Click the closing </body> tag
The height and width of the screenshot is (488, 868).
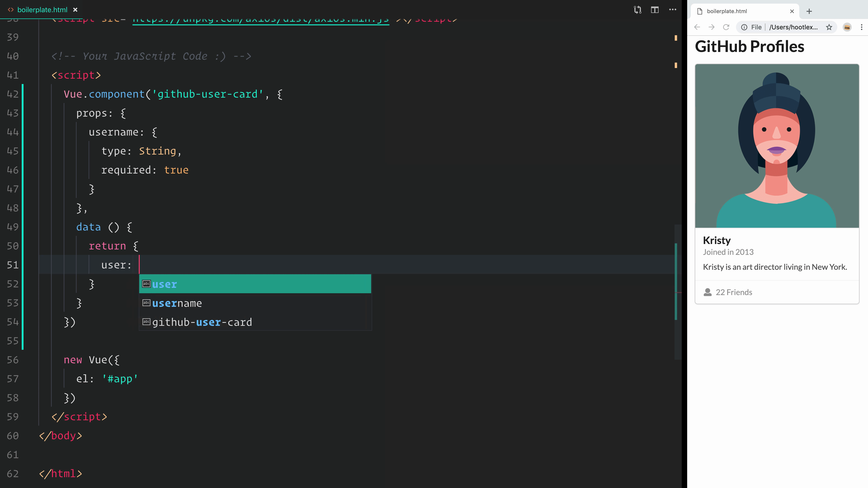tap(60, 435)
